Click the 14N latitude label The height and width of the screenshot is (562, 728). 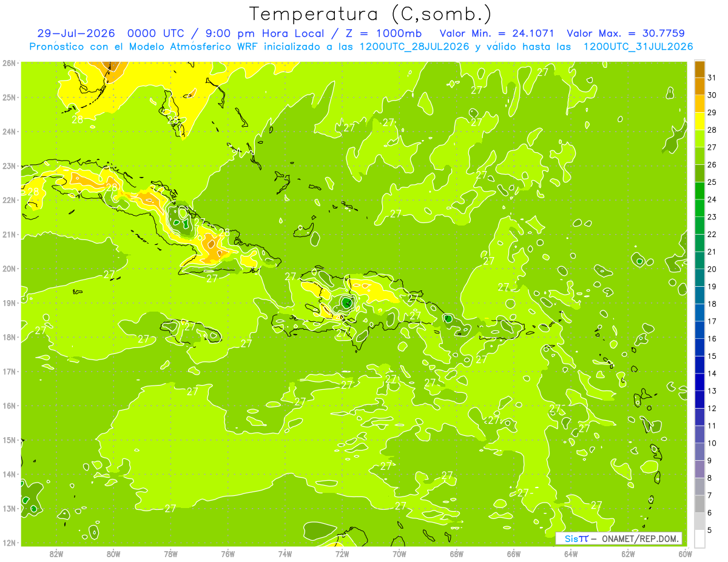tap(8, 474)
